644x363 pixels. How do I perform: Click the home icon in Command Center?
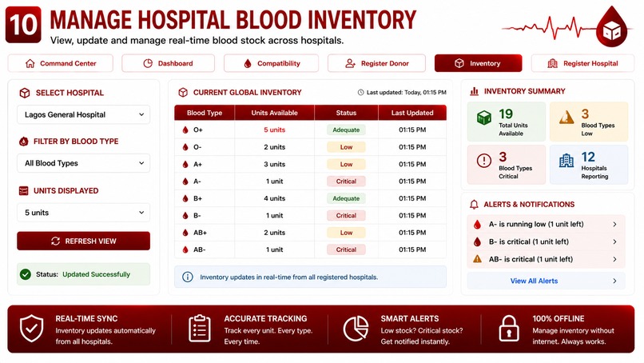click(x=30, y=63)
